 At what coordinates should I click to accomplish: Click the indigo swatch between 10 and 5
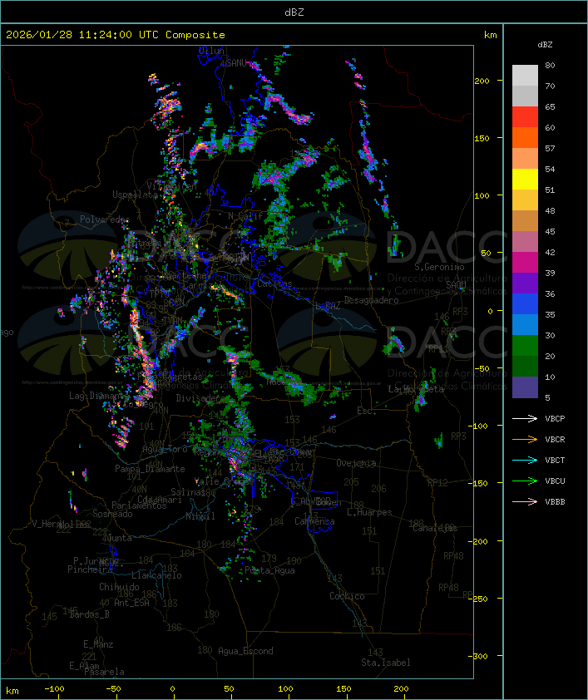525,387
